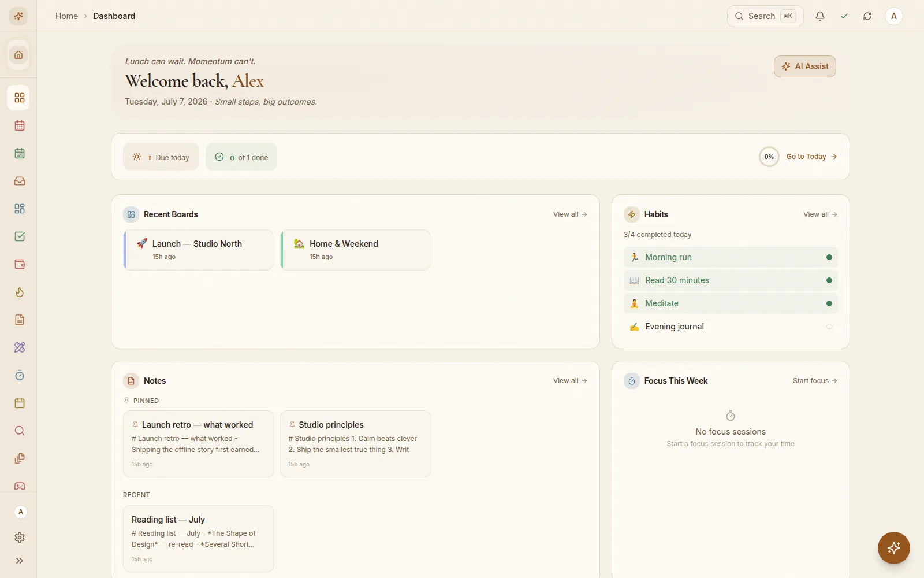This screenshot has width=924, height=578.
Task: Open the green checkbox tasks icon
Action: coord(20,236)
